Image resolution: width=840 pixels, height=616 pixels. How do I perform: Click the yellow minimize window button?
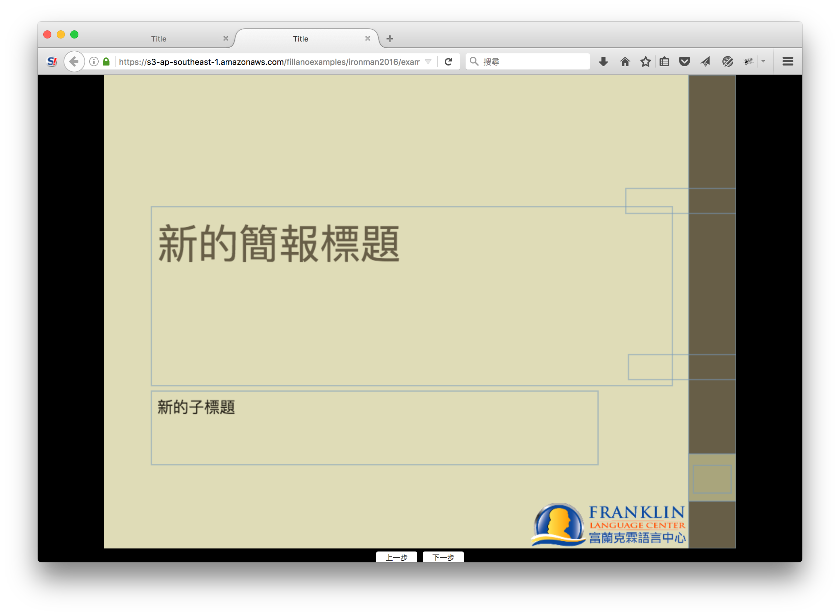click(x=61, y=34)
